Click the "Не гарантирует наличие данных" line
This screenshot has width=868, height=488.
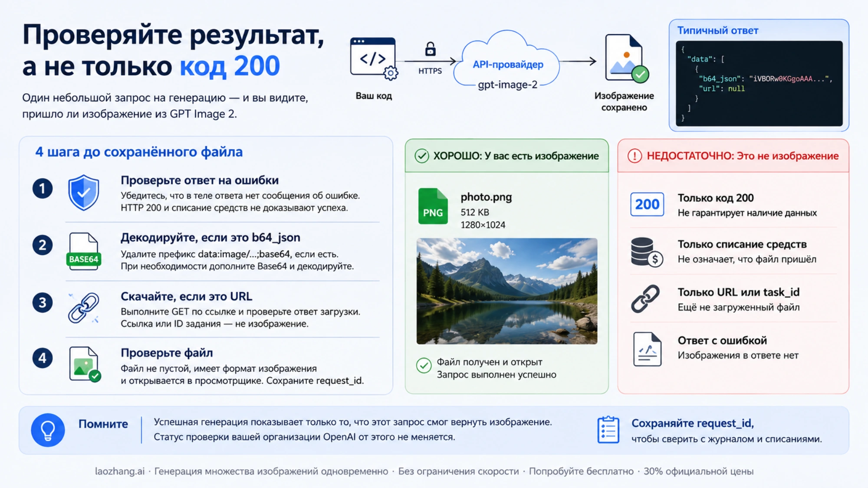[747, 213]
